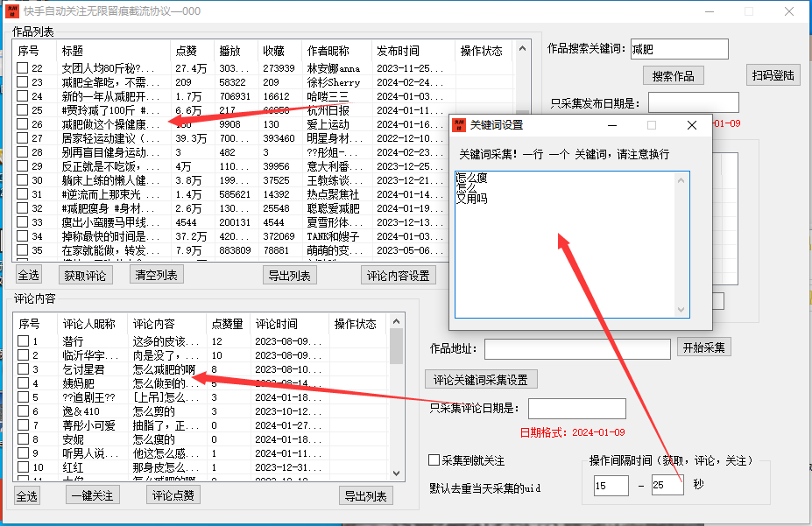Image resolution: width=812 pixels, height=526 pixels.
Task: Click the 关键词设置 dialog title icon
Action: coord(458,125)
